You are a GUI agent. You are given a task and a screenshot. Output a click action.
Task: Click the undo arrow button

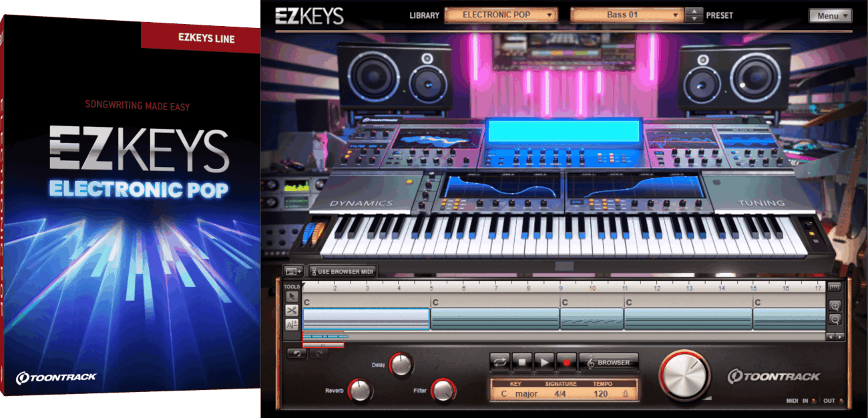(x=296, y=353)
